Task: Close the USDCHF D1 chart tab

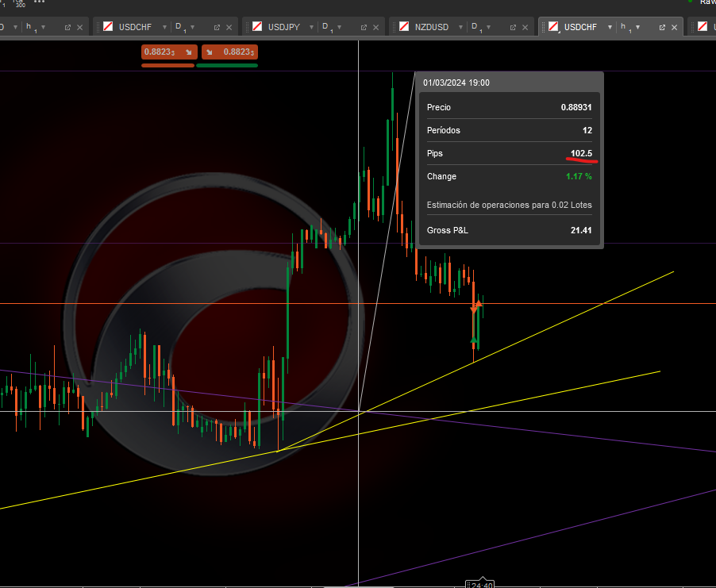Action: [x=229, y=28]
